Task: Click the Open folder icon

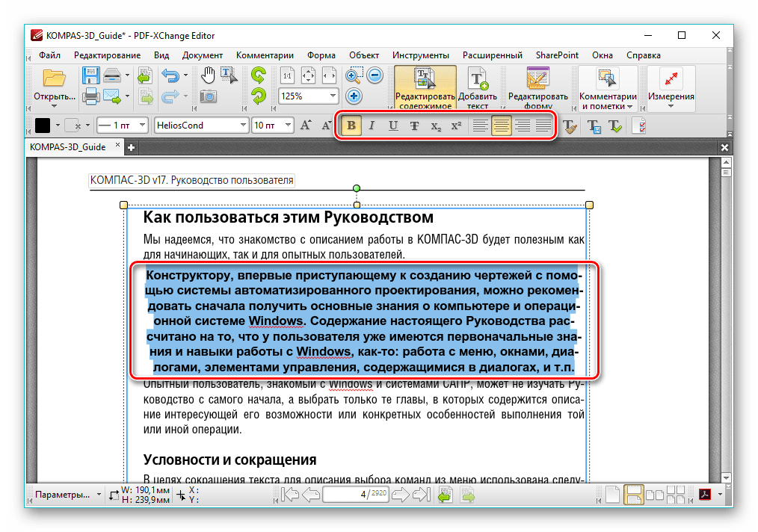Action: 54,78
